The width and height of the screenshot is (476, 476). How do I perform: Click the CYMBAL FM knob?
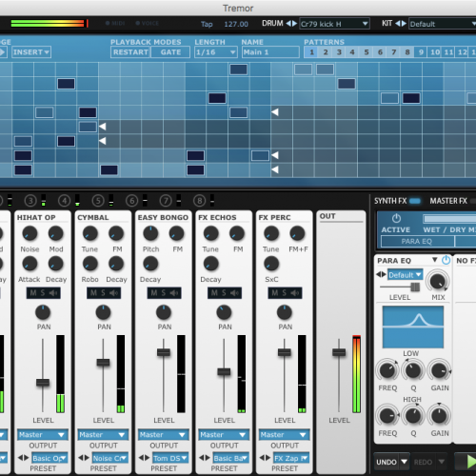pos(116,233)
